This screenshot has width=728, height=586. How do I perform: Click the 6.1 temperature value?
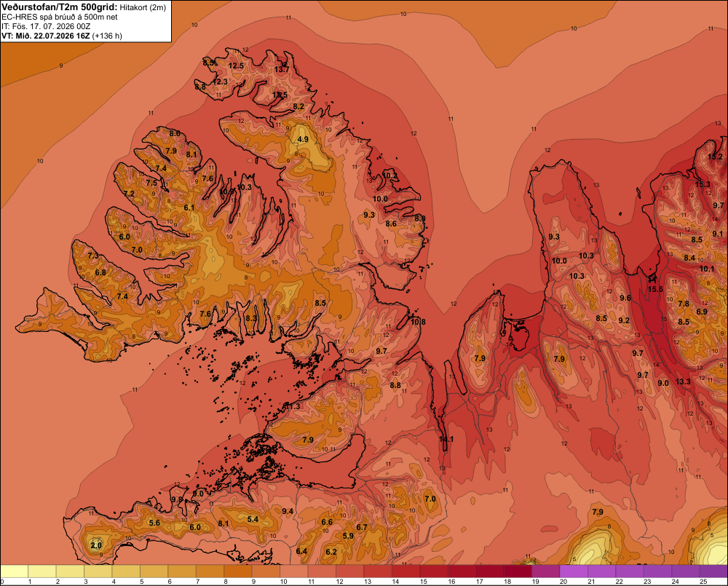(189, 207)
